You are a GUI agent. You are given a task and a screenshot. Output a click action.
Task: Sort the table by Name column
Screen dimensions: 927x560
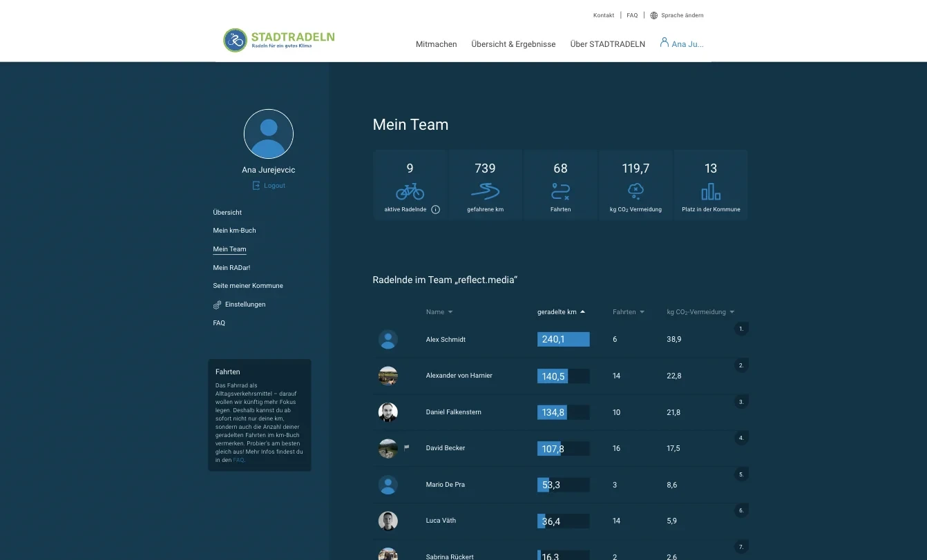(439, 312)
